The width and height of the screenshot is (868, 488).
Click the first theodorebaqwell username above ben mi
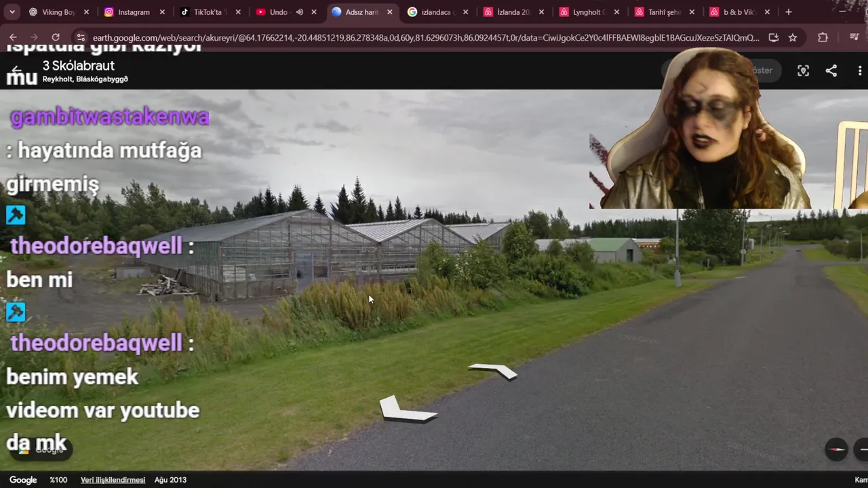(x=96, y=246)
